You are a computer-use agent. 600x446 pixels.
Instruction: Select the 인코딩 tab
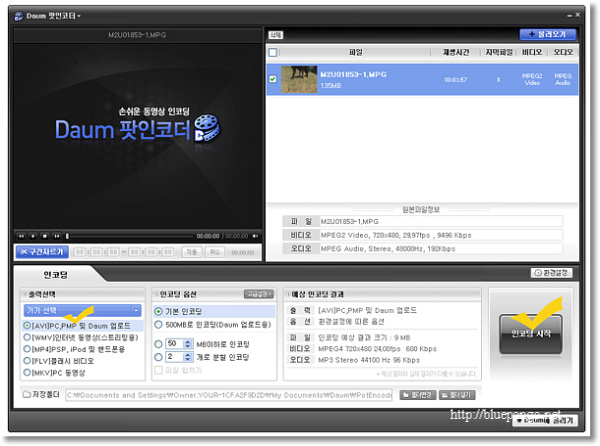tap(55, 275)
